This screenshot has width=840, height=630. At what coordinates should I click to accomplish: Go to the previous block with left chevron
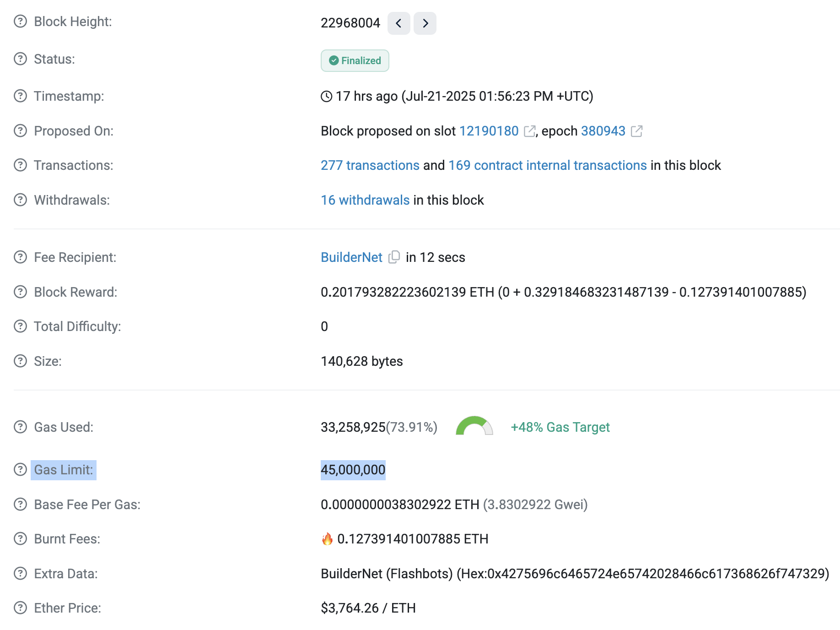click(398, 23)
